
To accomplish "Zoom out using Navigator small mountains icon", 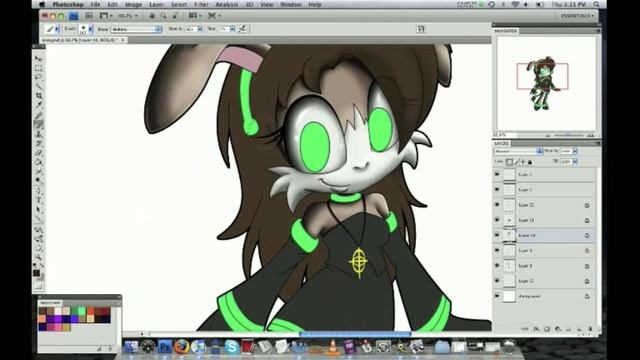I will [x=548, y=136].
